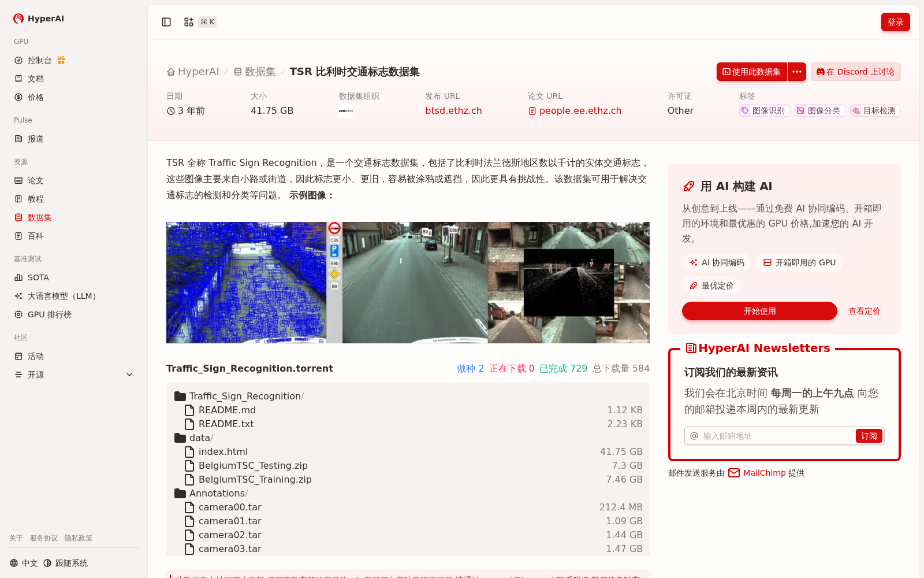The image size is (924, 578).
Task: Select the data folder
Action: click(x=194, y=438)
